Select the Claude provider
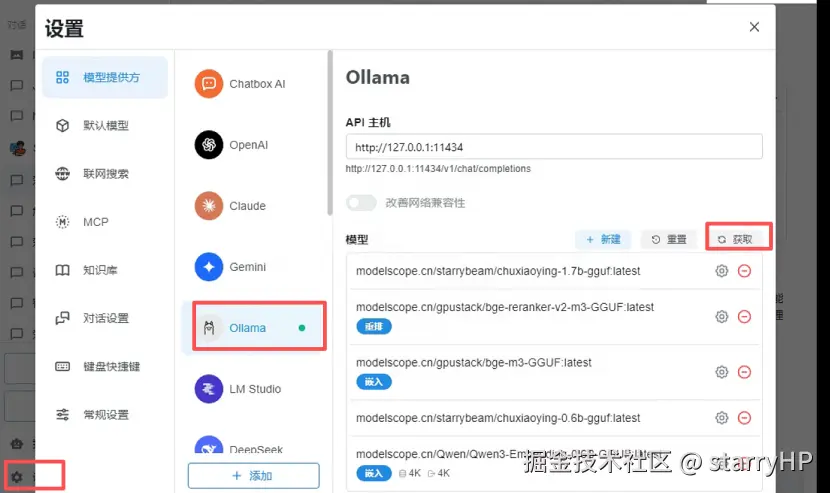The width and height of the screenshot is (830, 493). click(253, 205)
